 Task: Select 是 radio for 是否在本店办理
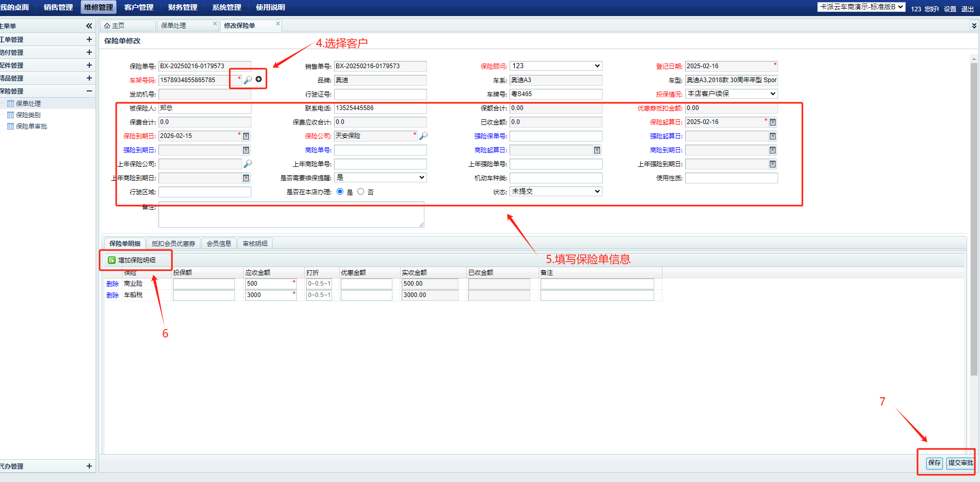(x=340, y=192)
